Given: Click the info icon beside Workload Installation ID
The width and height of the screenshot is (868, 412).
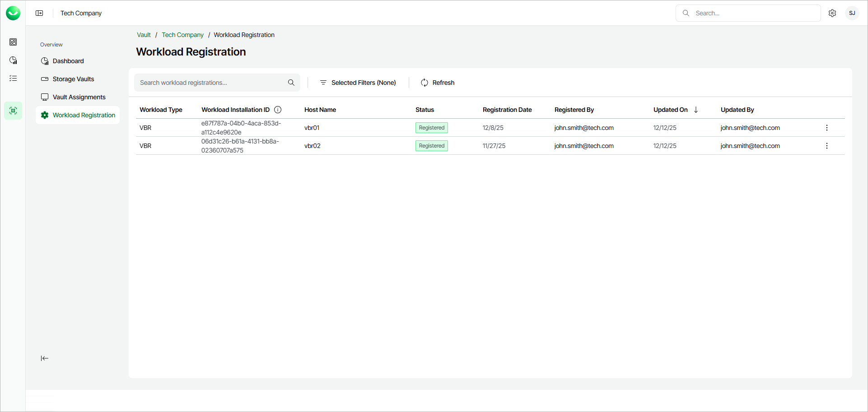Looking at the screenshot, I should point(278,110).
